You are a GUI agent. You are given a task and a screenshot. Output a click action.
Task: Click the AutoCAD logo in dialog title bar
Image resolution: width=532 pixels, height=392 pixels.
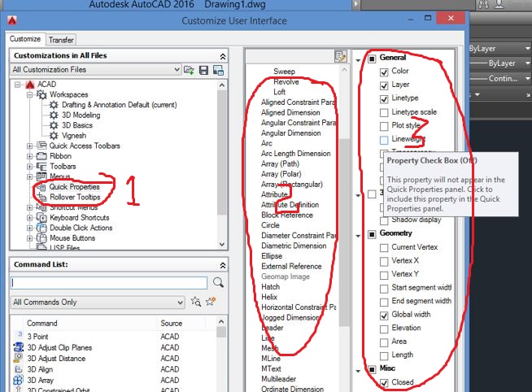tap(12, 20)
